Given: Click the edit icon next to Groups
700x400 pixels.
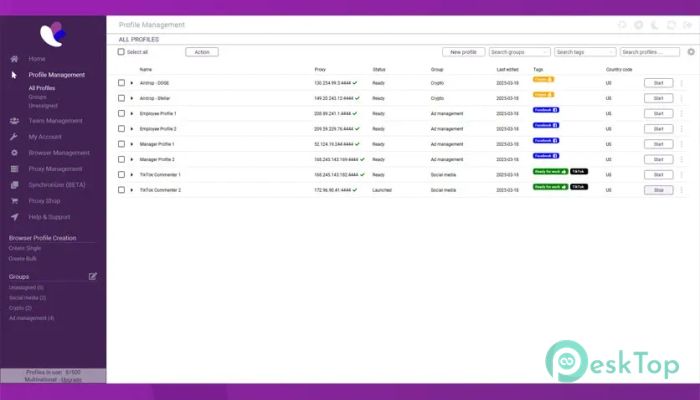Looking at the screenshot, I should 92,276.
